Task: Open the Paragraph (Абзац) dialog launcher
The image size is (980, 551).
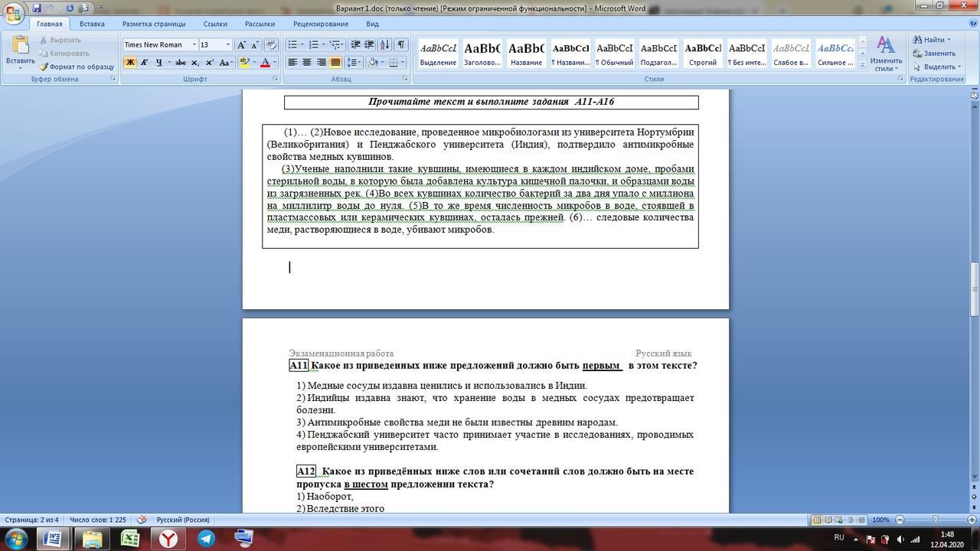Action: pyautogui.click(x=405, y=79)
